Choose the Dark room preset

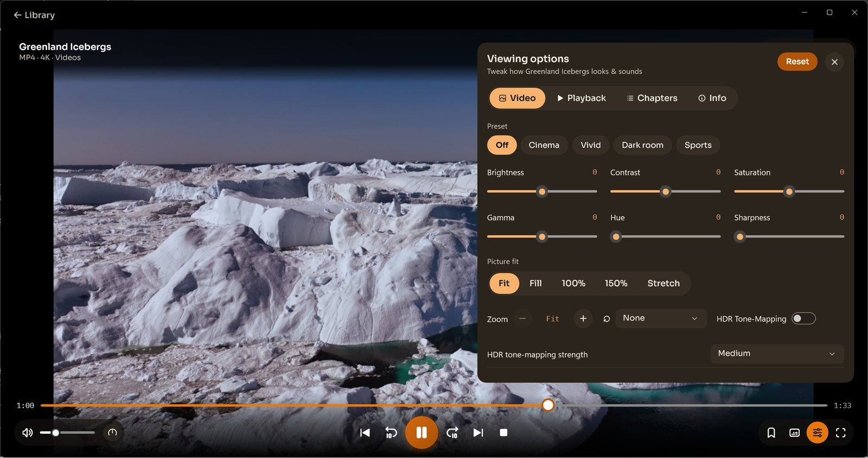coord(642,145)
